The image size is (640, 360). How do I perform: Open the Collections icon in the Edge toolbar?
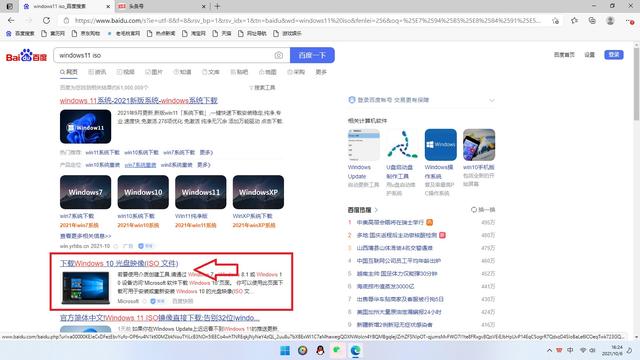coord(592,20)
